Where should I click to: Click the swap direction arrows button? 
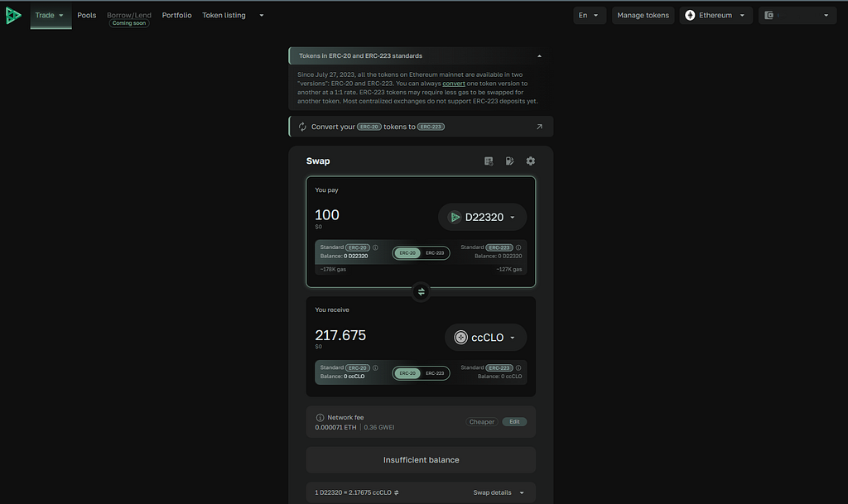point(421,291)
